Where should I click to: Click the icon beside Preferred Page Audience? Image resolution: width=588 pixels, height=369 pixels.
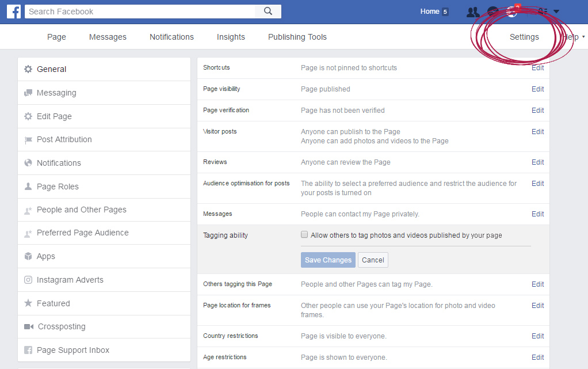(28, 234)
